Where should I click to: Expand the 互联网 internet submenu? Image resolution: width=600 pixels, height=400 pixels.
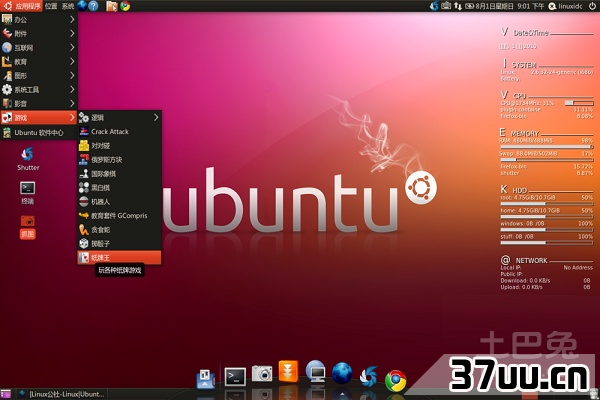(39, 47)
